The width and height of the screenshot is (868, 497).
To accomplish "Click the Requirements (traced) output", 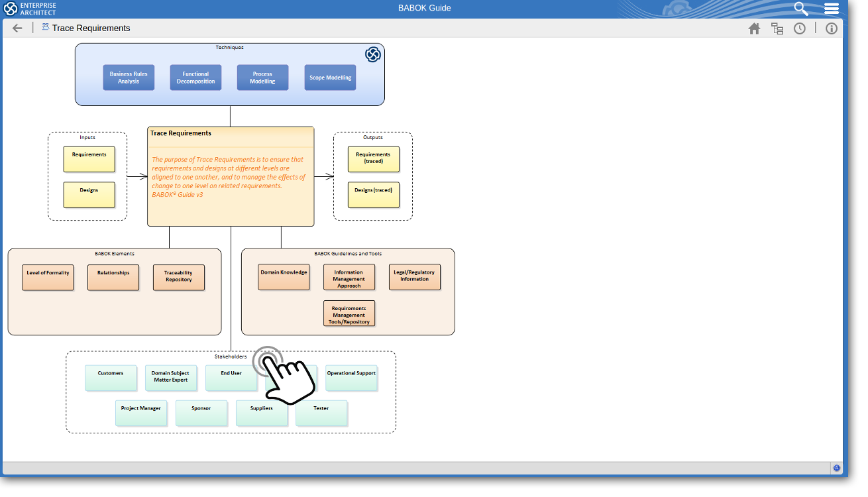I will tap(373, 159).
